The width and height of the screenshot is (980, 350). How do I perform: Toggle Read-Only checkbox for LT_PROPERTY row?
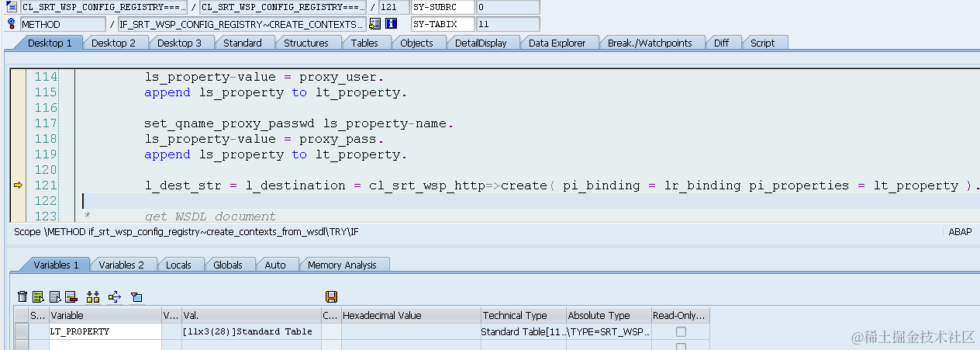[681, 331]
